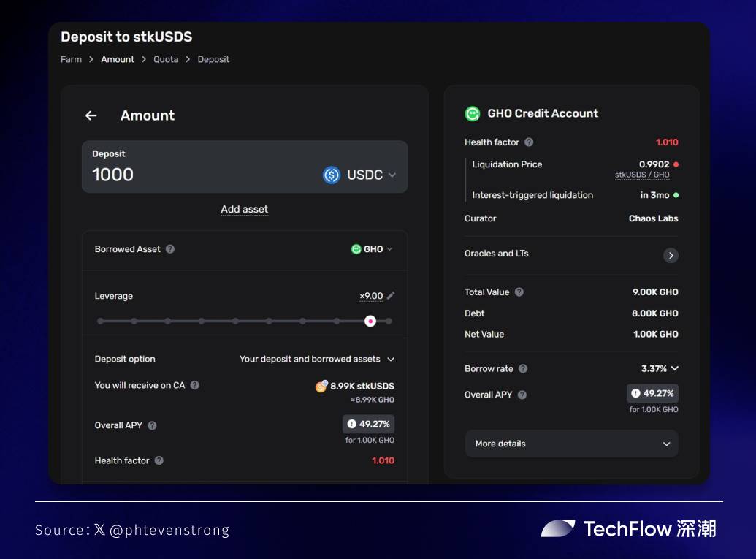Open help icon for Health factor in Credit Account
This screenshot has height=559, width=756.
pyautogui.click(x=529, y=142)
